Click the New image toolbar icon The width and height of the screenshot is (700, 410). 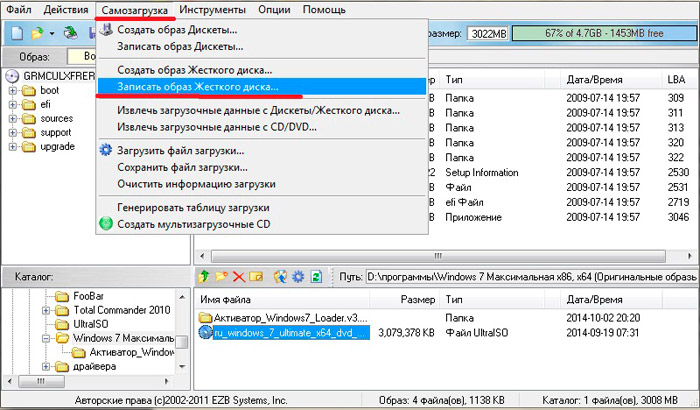[17, 33]
